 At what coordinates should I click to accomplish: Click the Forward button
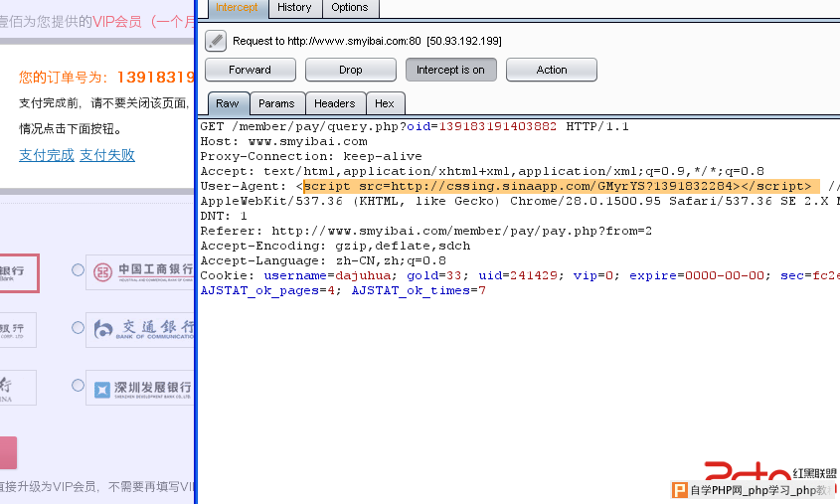point(251,70)
